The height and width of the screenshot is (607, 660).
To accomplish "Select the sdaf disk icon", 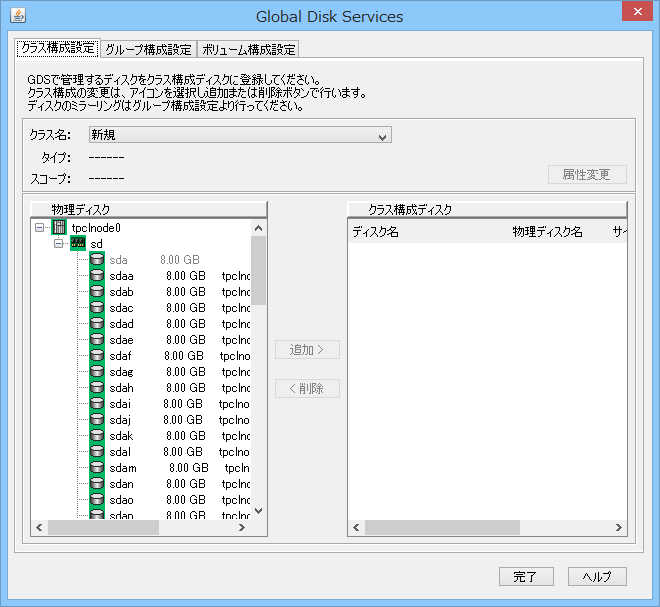I will pos(97,355).
